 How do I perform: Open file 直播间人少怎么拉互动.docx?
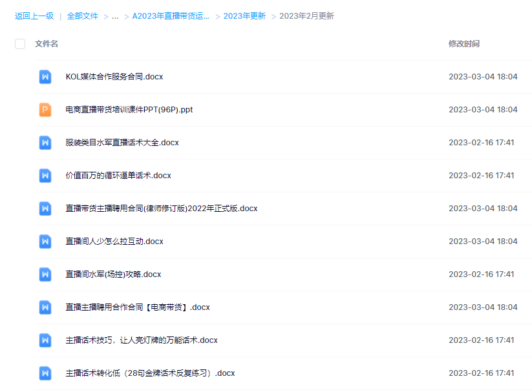click(x=114, y=241)
